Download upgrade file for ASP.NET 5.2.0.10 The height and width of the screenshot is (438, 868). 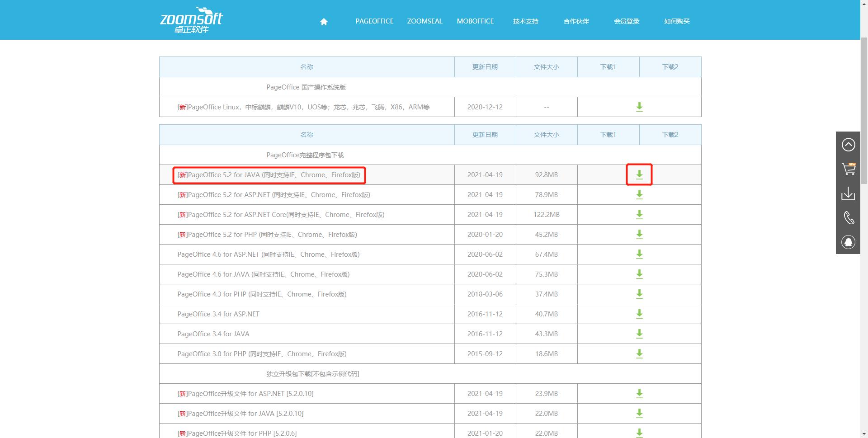[639, 394]
